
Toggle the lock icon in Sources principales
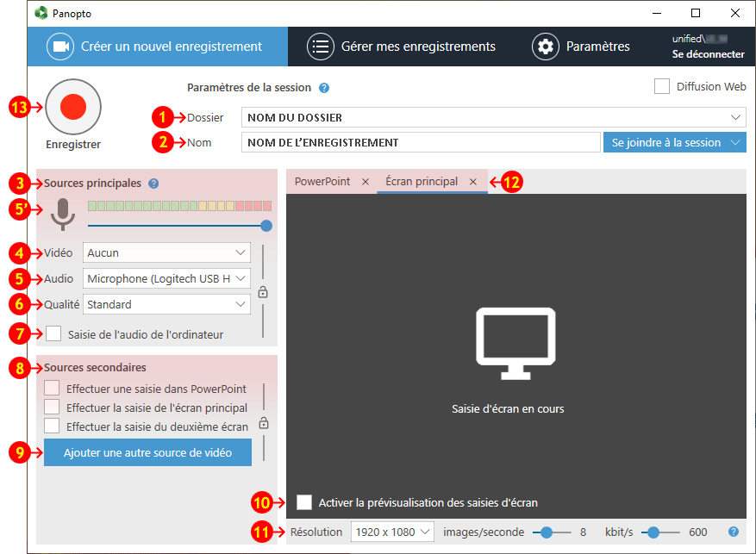click(x=263, y=292)
